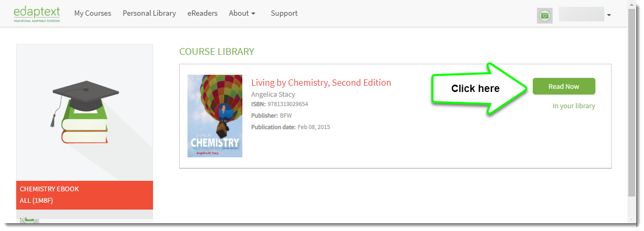Click the "In your library" link
The image size is (644, 231).
pyautogui.click(x=573, y=106)
